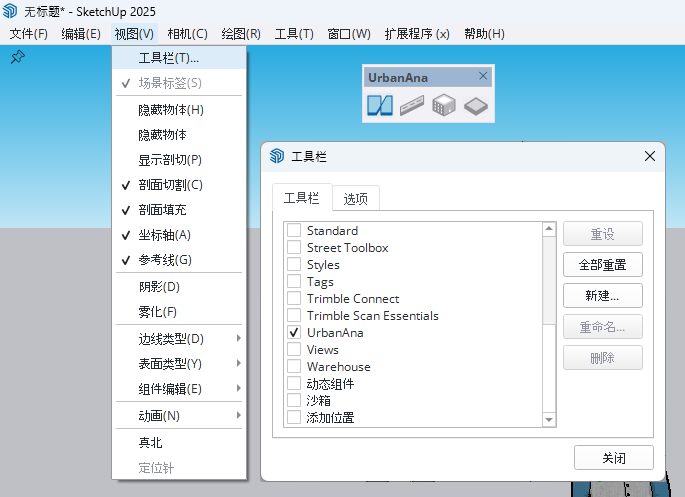Click the 新建... button
The width and height of the screenshot is (685, 497).
click(x=602, y=296)
